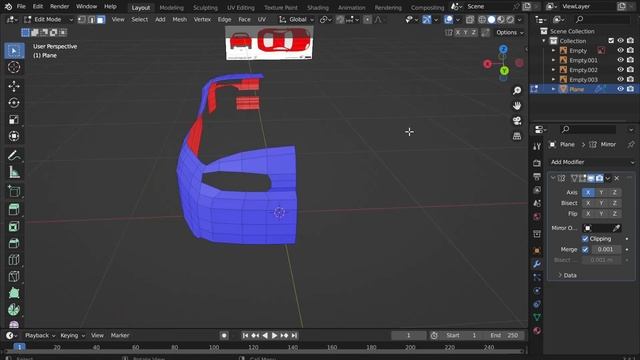Select the Extrude Region tool
Viewport: 640px width, 360px height.
(x=14, y=210)
